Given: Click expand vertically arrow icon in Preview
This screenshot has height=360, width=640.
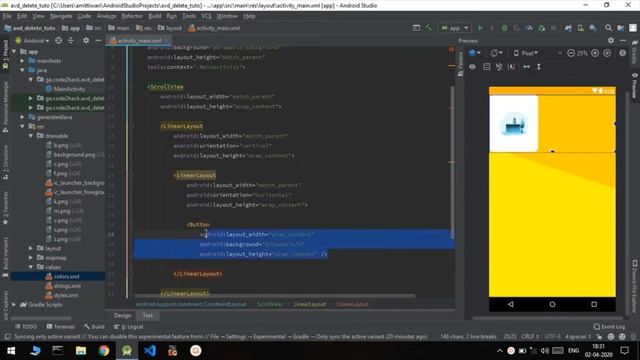Looking at the screenshot, I should click(539, 67).
